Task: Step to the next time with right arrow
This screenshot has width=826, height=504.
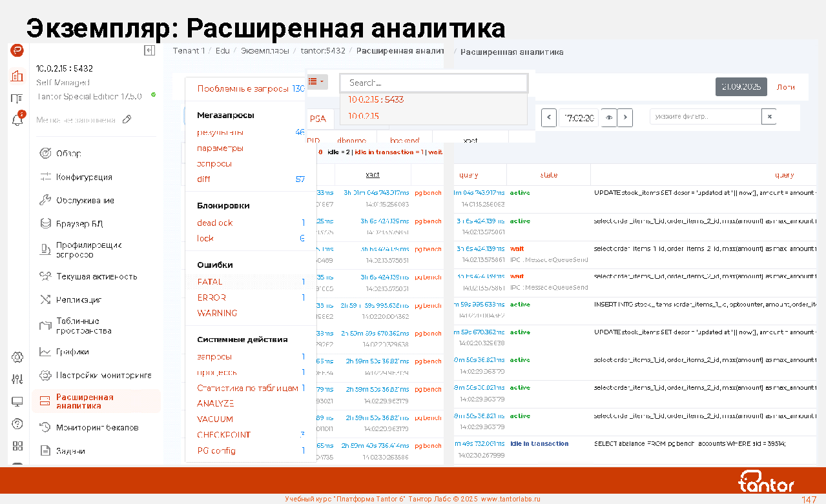Action: click(x=625, y=117)
